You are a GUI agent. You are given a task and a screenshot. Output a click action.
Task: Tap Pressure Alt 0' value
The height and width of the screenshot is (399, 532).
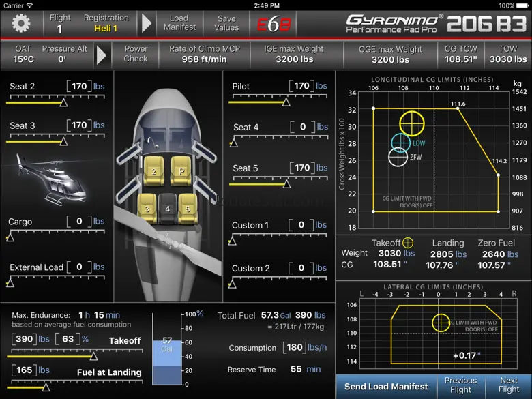pyautogui.click(x=62, y=59)
